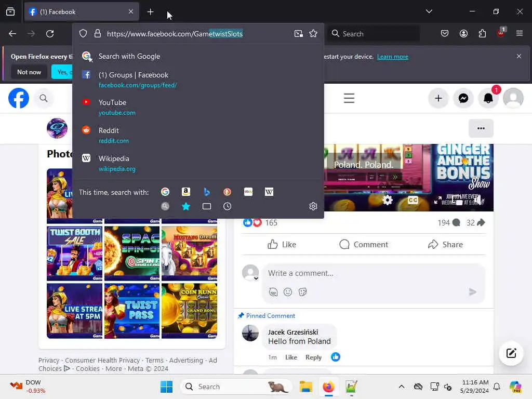Click the new message compose button
532x399 pixels.
click(x=511, y=353)
